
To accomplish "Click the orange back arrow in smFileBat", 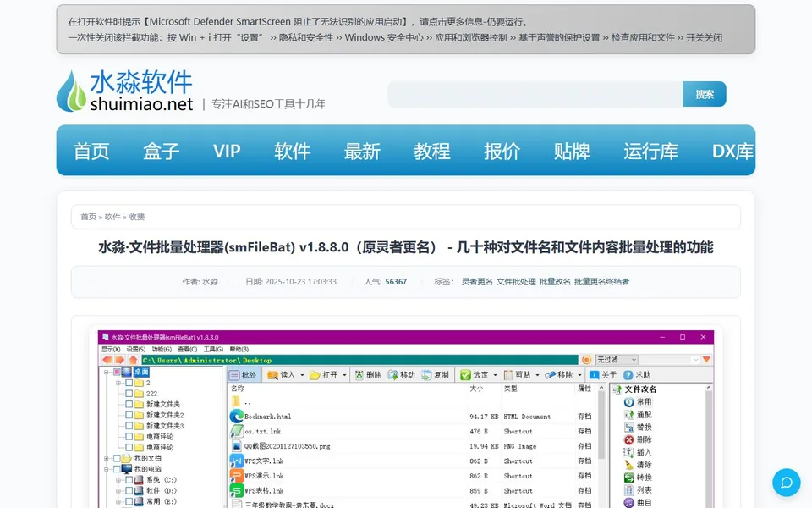I will (x=107, y=359).
